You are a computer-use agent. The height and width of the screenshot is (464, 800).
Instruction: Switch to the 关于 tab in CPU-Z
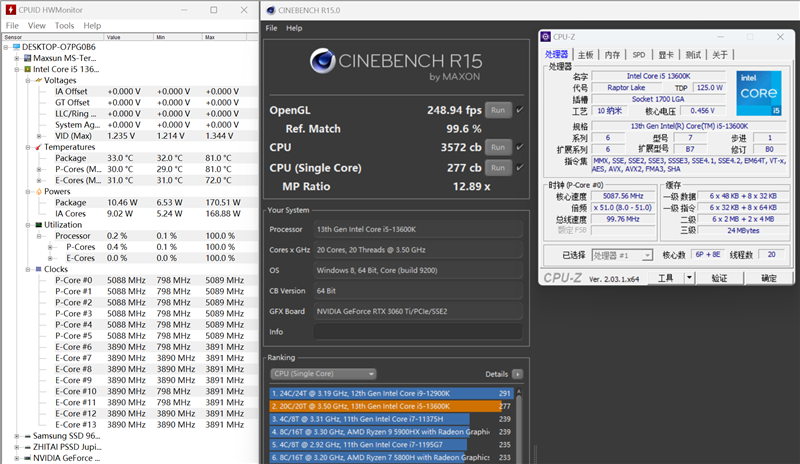(x=720, y=55)
